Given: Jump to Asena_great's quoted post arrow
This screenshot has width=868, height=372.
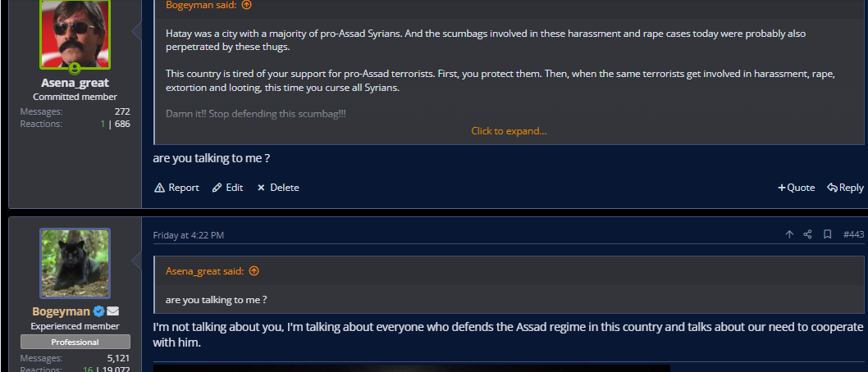Looking at the screenshot, I should 254,271.
